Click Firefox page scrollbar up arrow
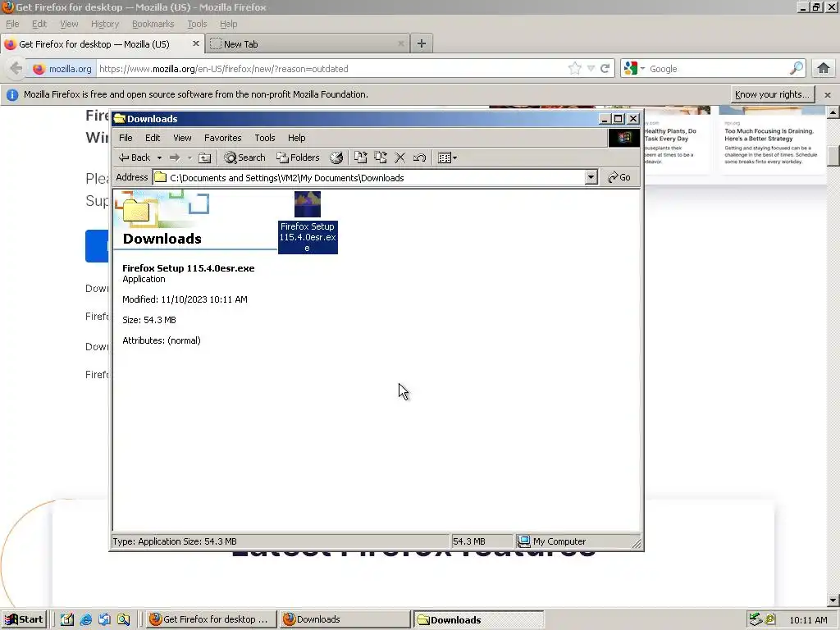840x630 pixels. 833,112
